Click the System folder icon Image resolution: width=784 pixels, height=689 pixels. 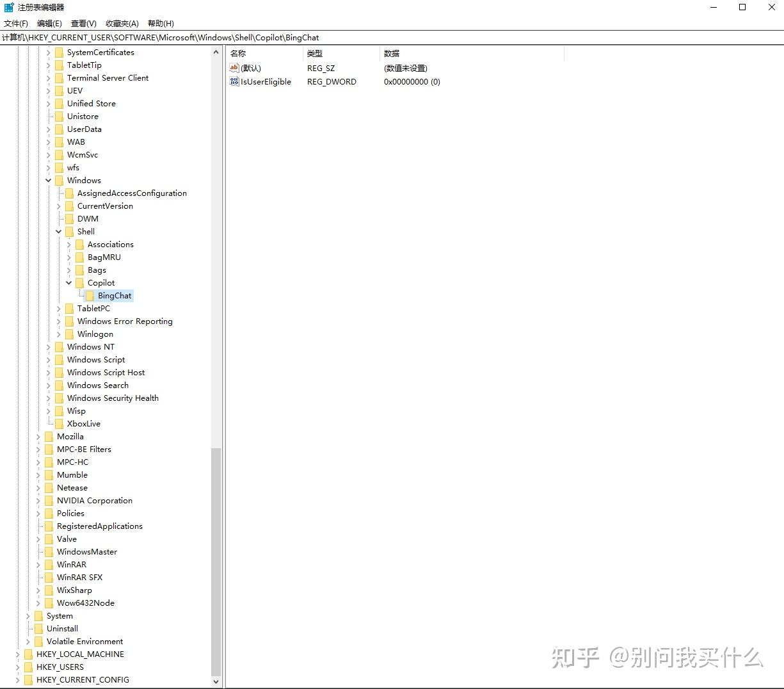pos(38,616)
